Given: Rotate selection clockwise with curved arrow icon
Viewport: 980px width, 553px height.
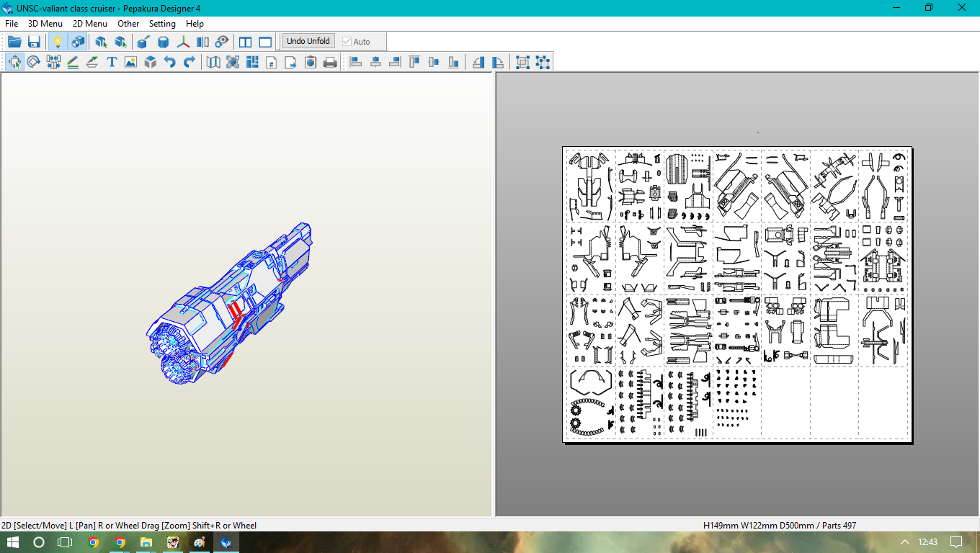Looking at the screenshot, I should (x=498, y=62).
